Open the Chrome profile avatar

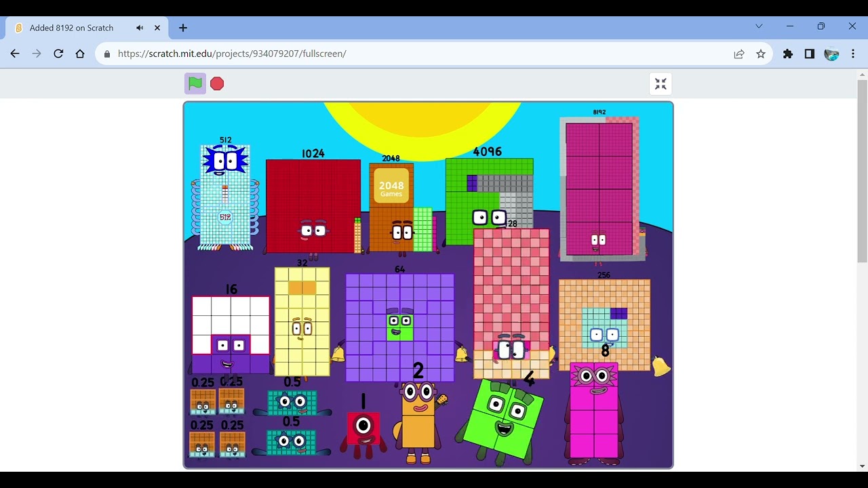[831, 54]
